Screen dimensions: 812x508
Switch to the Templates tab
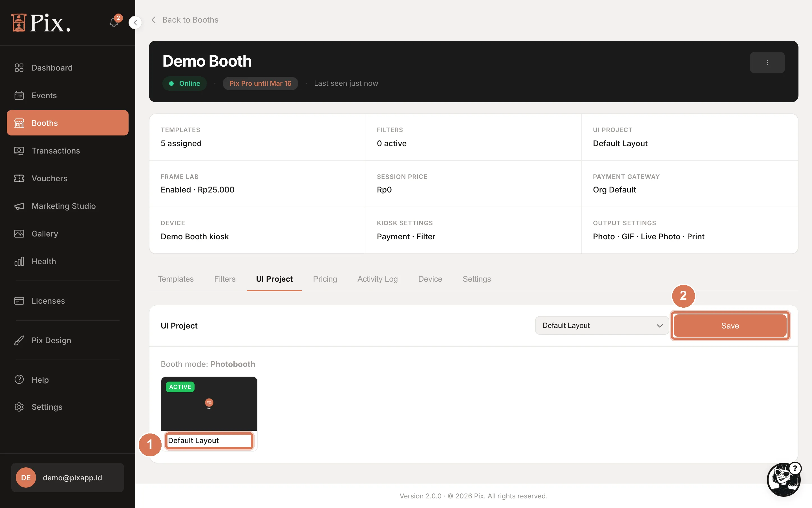point(176,279)
